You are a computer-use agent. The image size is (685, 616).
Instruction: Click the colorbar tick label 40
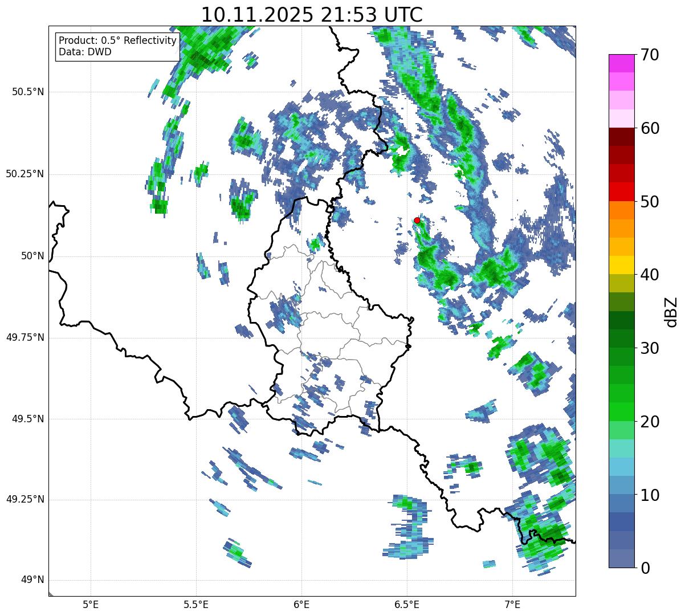[650, 275]
